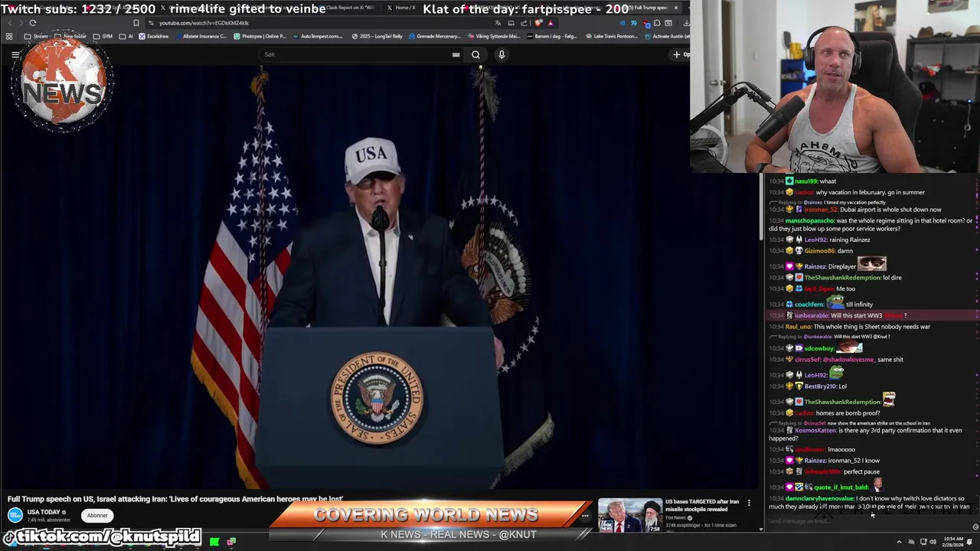Open the Børsen i dag bookmark
The width and height of the screenshot is (980, 551).
click(552, 36)
